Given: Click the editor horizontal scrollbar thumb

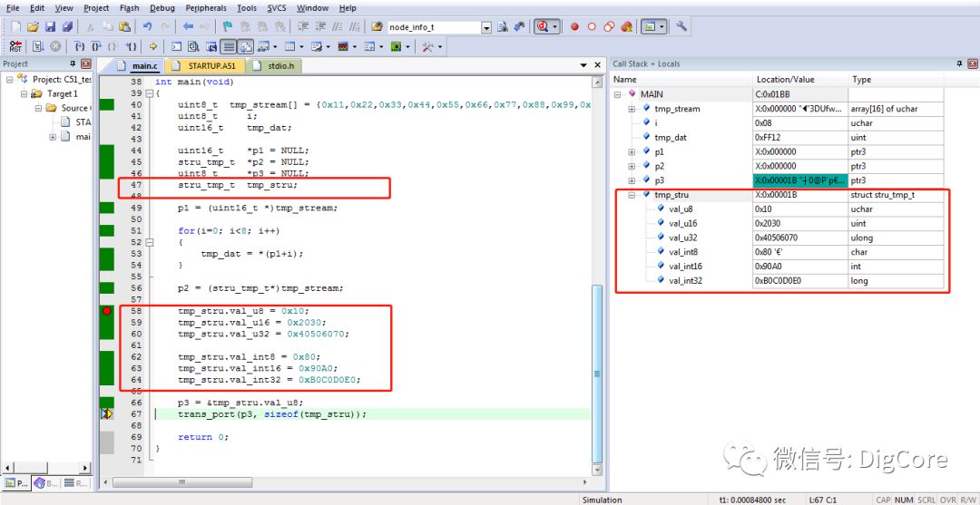Looking at the screenshot, I should pos(182,482).
